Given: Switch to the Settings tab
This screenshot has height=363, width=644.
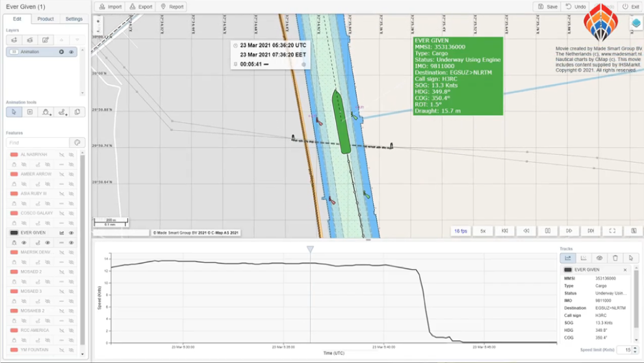Looking at the screenshot, I should point(74,19).
